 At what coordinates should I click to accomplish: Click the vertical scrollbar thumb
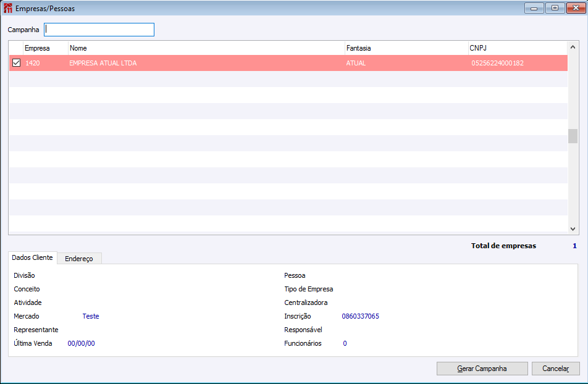pyautogui.click(x=573, y=136)
